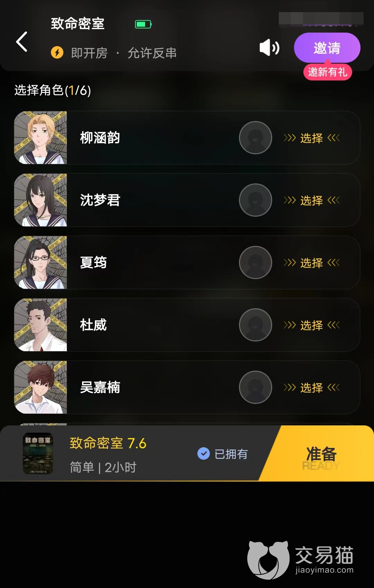This screenshot has height=588, width=374.
Task: Choose the 沈梦君 role via 选择
Action: [312, 200]
